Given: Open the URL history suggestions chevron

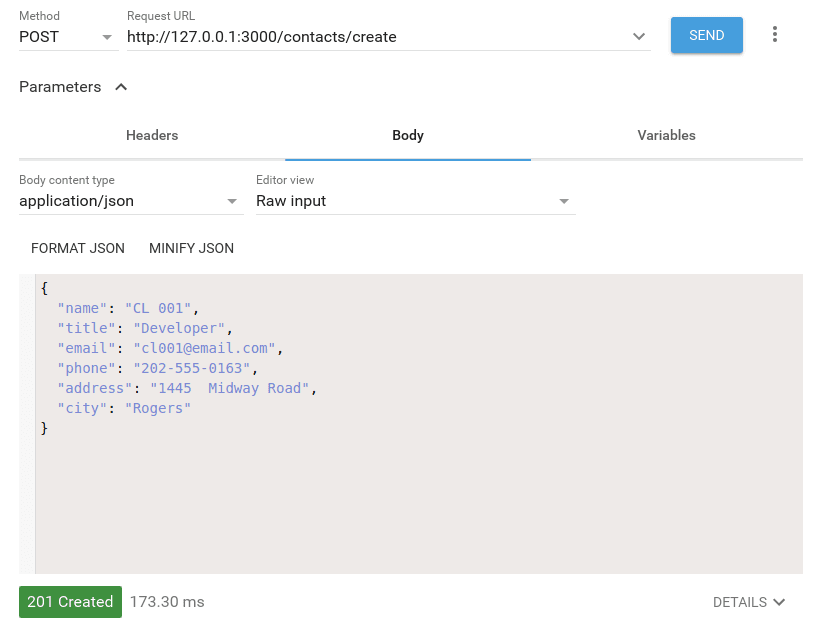Looking at the screenshot, I should click(x=639, y=34).
